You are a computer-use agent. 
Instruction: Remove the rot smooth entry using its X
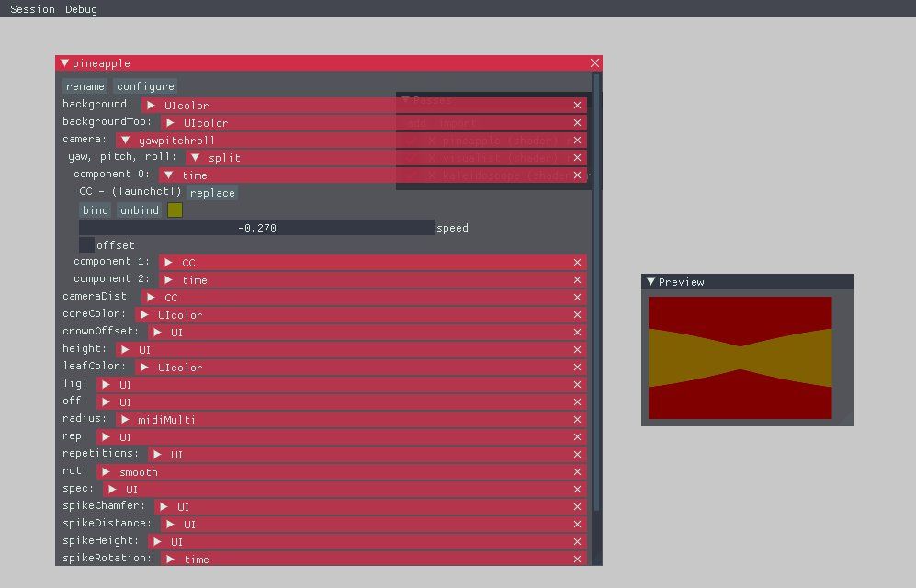pyautogui.click(x=577, y=472)
